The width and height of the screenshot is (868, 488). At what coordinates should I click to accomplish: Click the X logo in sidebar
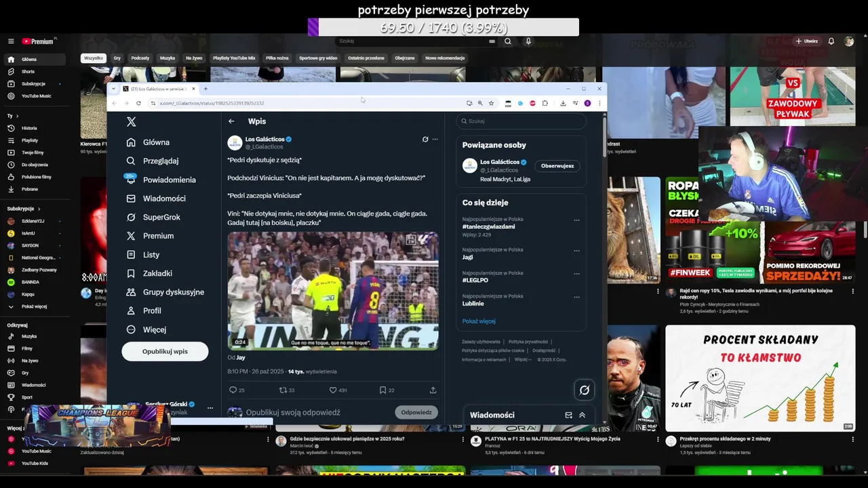pos(132,122)
